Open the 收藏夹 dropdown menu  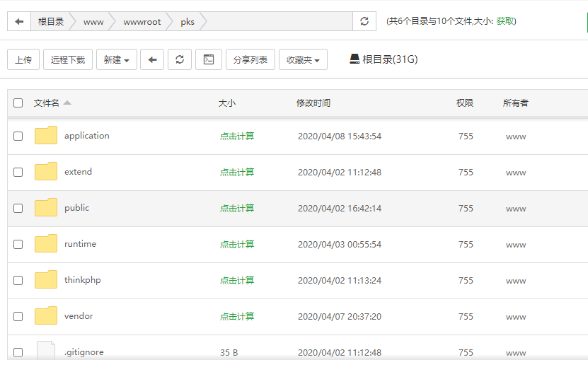click(303, 59)
